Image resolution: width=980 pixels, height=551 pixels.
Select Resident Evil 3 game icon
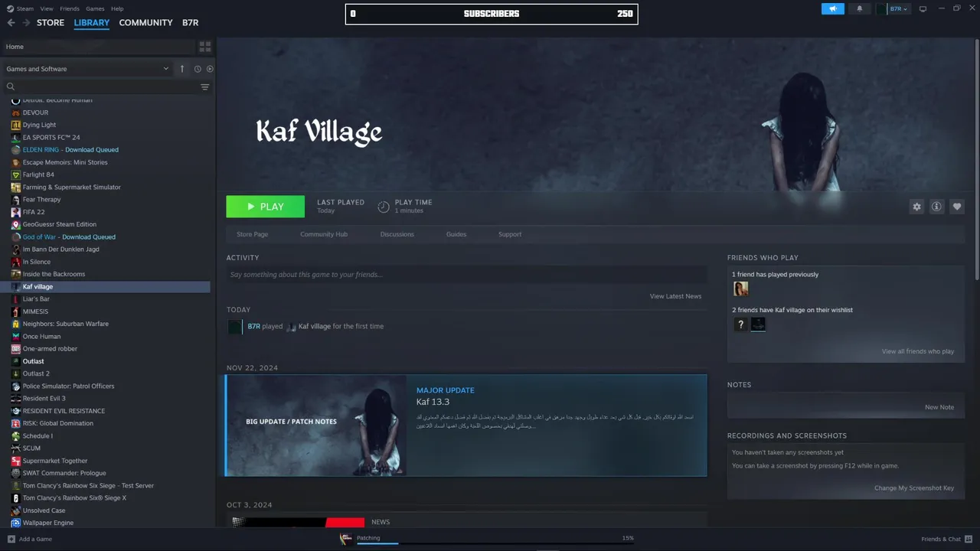point(16,399)
